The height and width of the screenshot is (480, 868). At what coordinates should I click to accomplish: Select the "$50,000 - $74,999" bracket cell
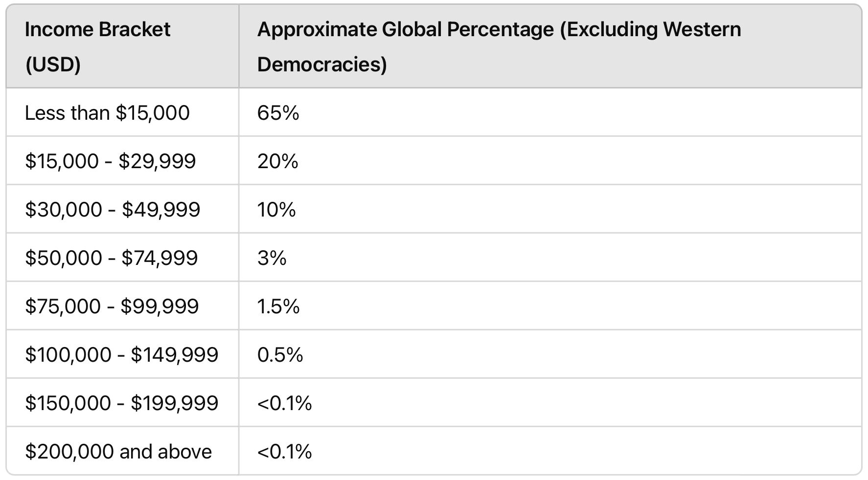tap(111, 258)
